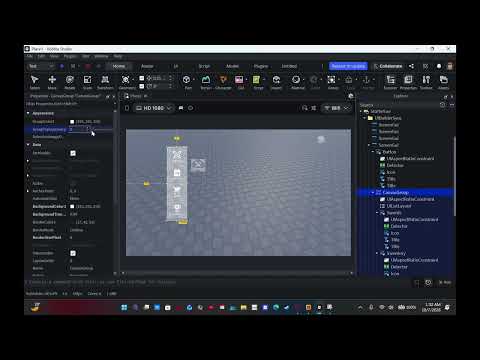Click the Collaborate button

coord(388,66)
